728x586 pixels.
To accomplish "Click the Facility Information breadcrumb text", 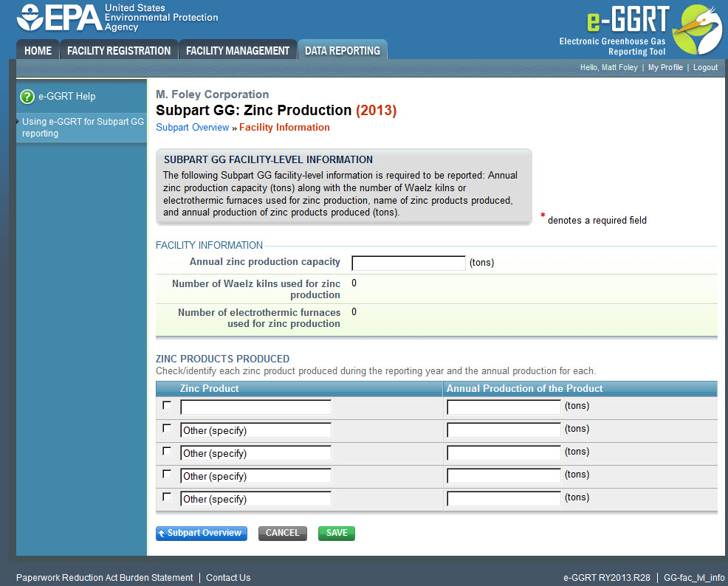I will click(x=284, y=127).
